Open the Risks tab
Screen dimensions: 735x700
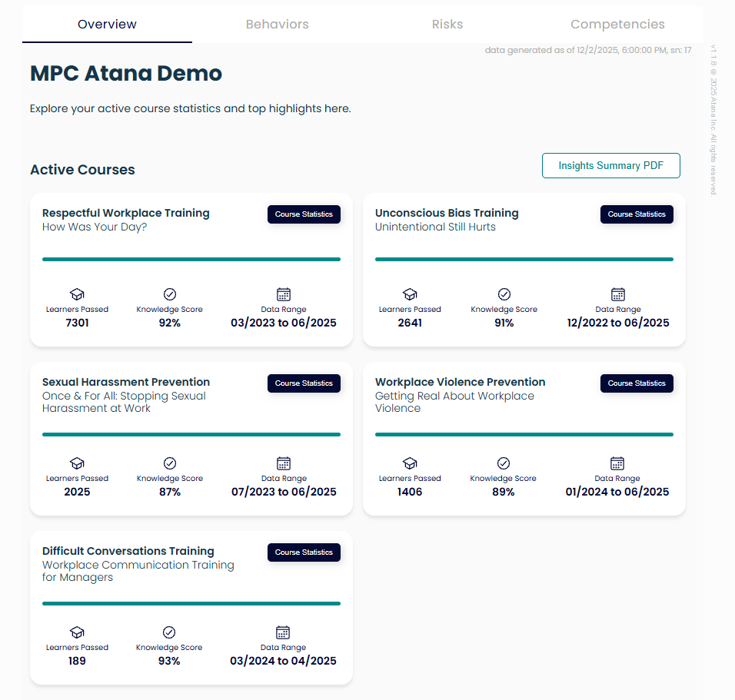(x=447, y=25)
